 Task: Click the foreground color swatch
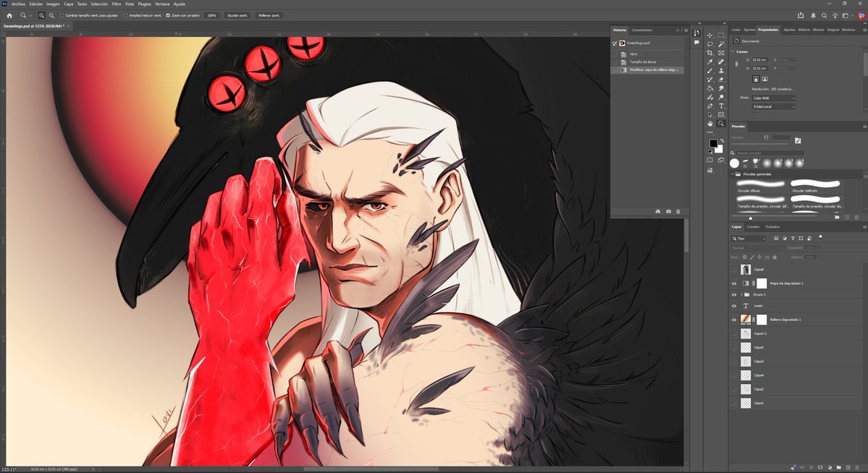[713, 143]
